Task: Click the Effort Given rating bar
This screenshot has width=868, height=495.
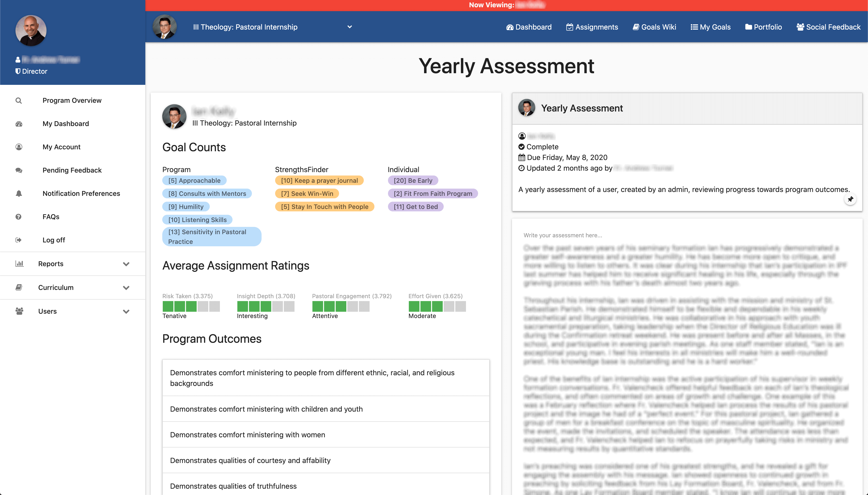Action: tap(437, 306)
